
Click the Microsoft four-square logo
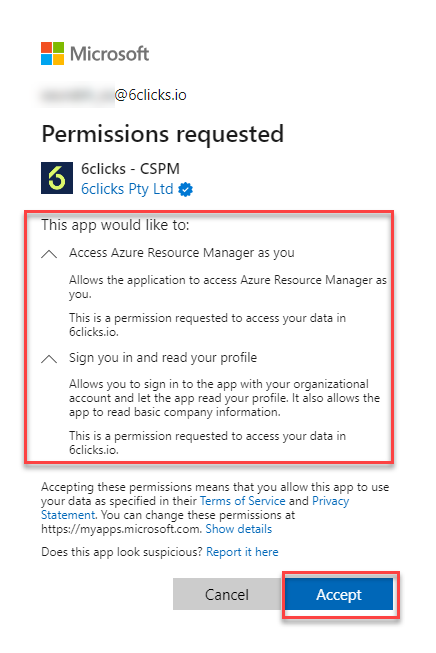point(52,53)
